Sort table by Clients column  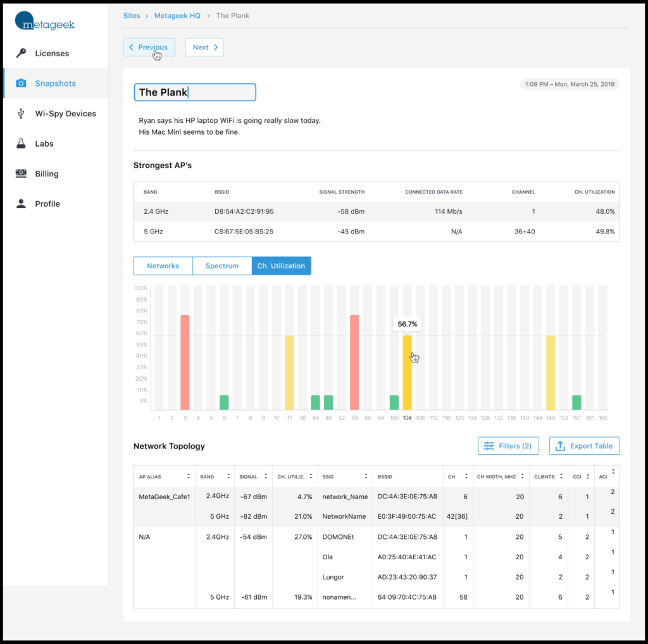click(561, 476)
